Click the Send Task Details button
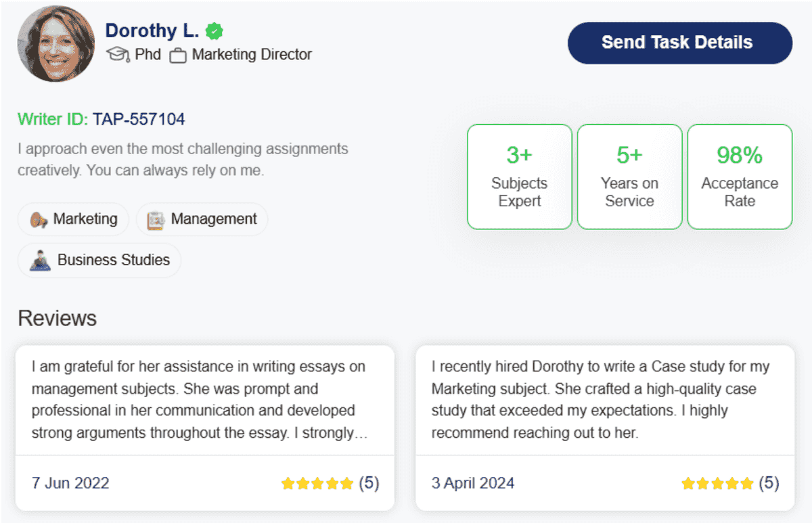The width and height of the screenshot is (812, 523). (x=679, y=43)
